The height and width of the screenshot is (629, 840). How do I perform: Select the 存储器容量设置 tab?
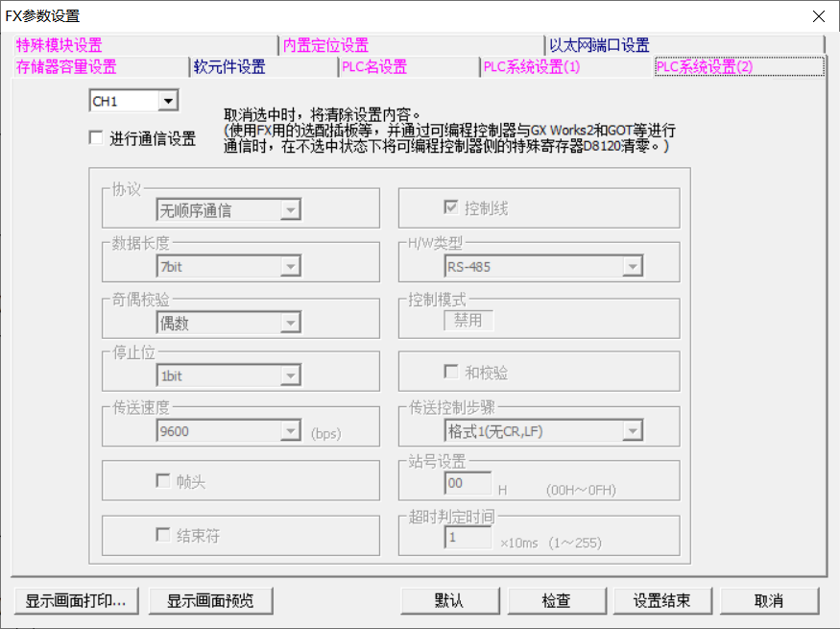coord(66,66)
